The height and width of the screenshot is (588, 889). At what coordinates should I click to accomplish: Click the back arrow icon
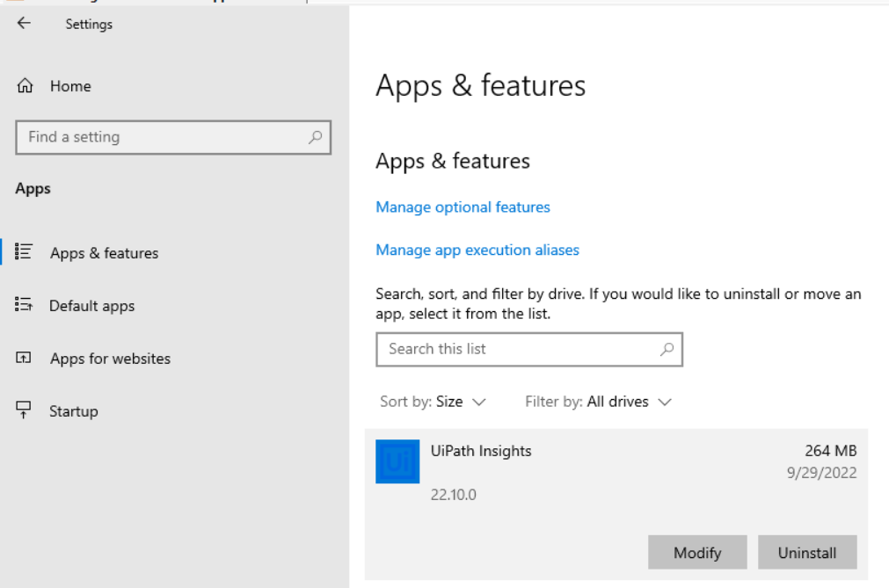click(x=24, y=23)
